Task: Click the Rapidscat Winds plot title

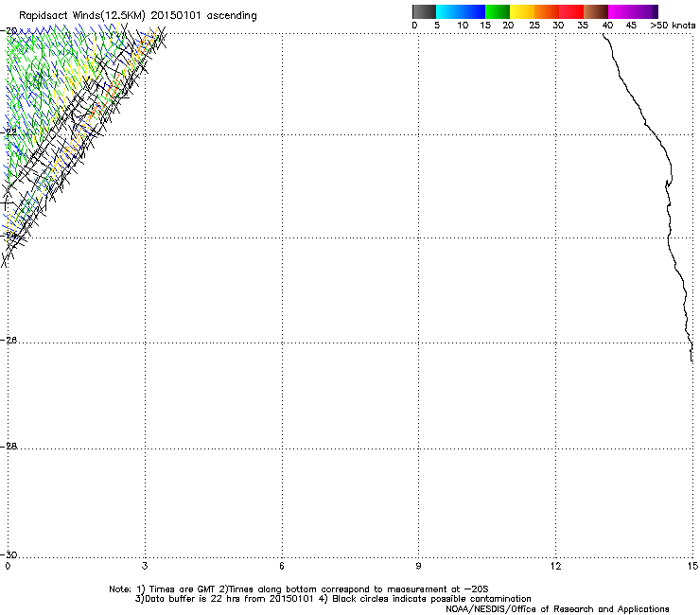Action: 138,16
